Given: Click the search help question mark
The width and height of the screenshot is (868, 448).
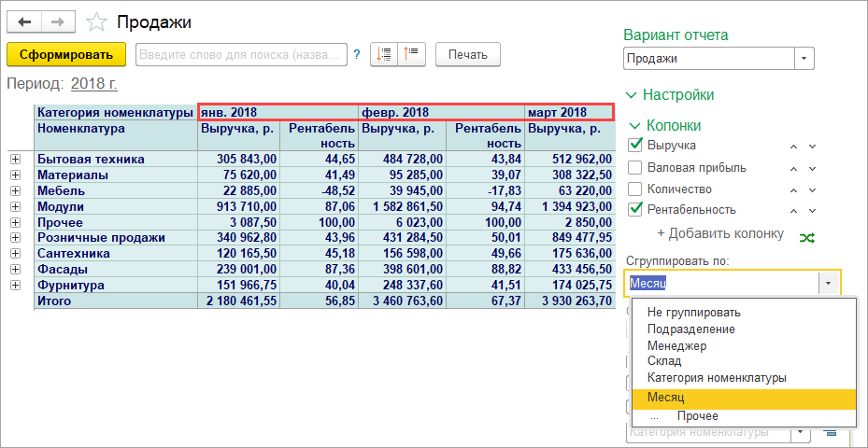Looking at the screenshot, I should pyautogui.click(x=357, y=55).
